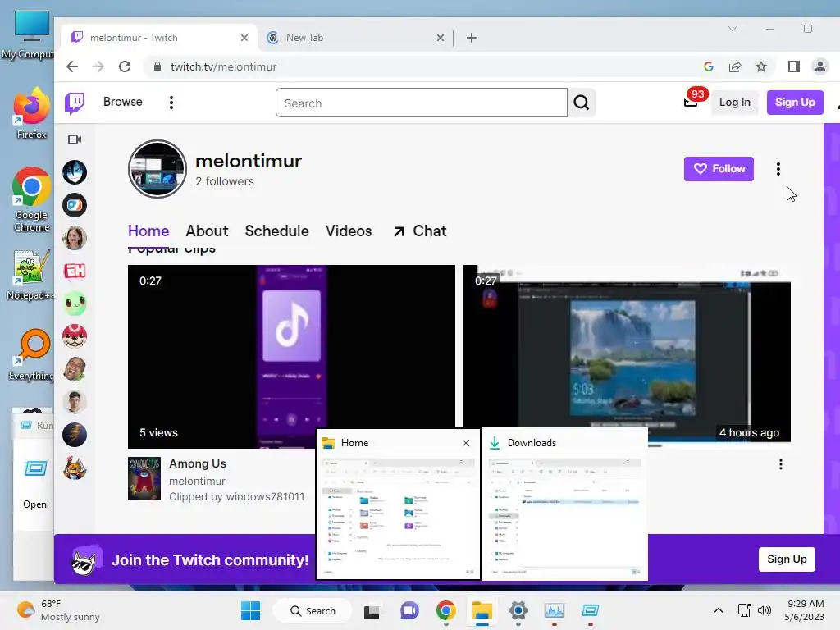Select the Downloads File Explorer preview
This screenshot has width=840, height=630.
564,504
